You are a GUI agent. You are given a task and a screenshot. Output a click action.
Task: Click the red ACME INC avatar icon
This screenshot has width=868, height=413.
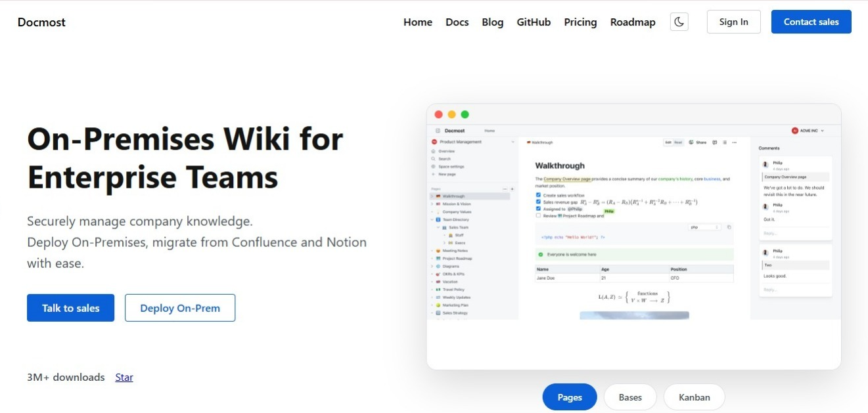coord(795,131)
